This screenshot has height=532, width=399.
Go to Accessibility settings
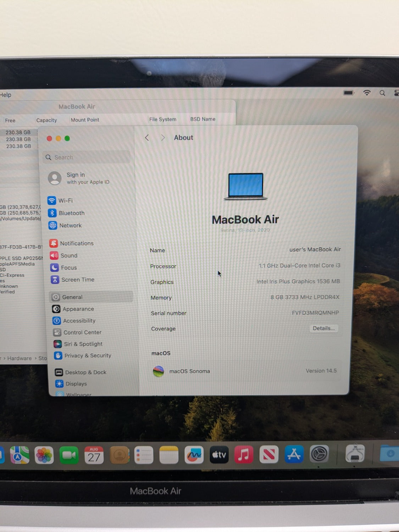tap(74, 321)
